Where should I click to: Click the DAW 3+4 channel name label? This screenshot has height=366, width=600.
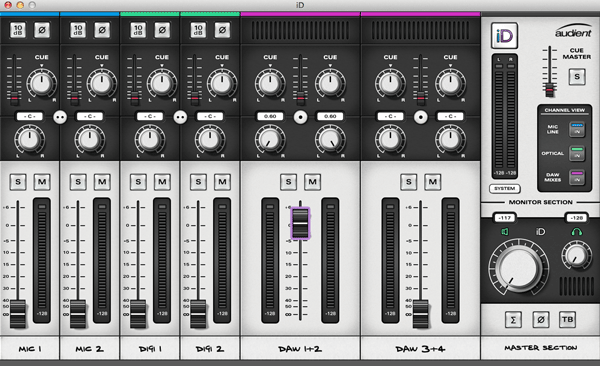tap(420, 349)
